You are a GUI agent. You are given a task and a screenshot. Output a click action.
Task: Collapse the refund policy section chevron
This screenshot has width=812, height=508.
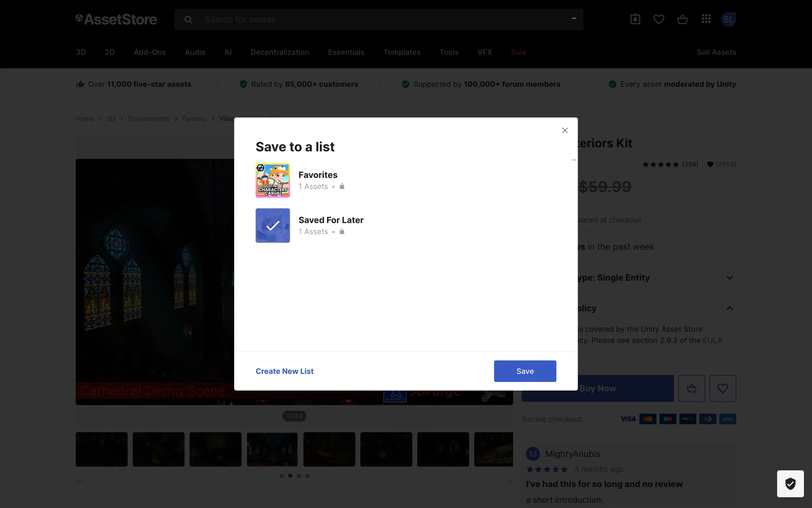(x=730, y=308)
